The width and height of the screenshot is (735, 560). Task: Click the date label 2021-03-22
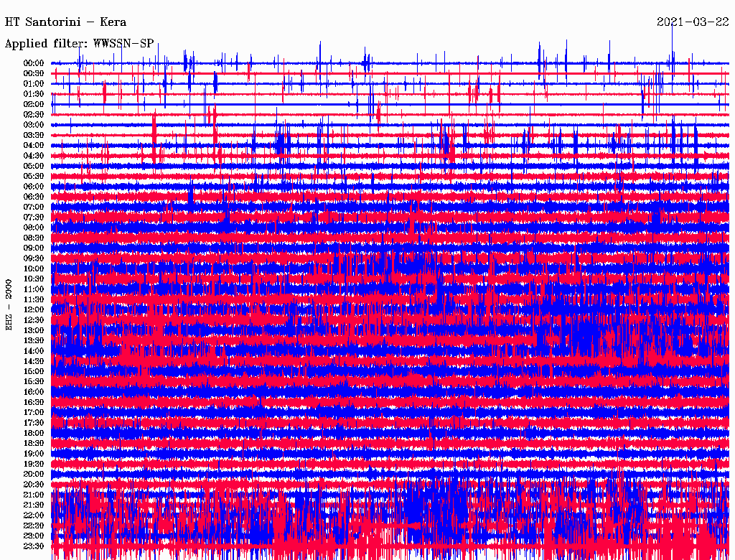coord(693,22)
